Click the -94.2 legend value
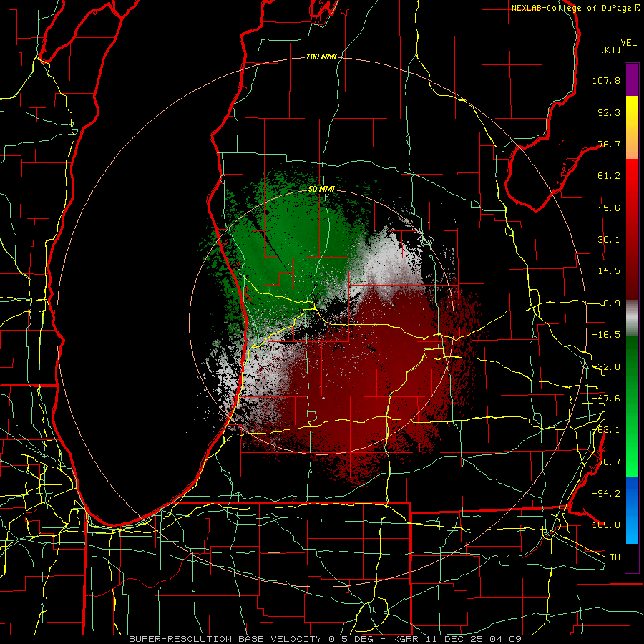Screen dimensions: 644x644 pos(606,493)
